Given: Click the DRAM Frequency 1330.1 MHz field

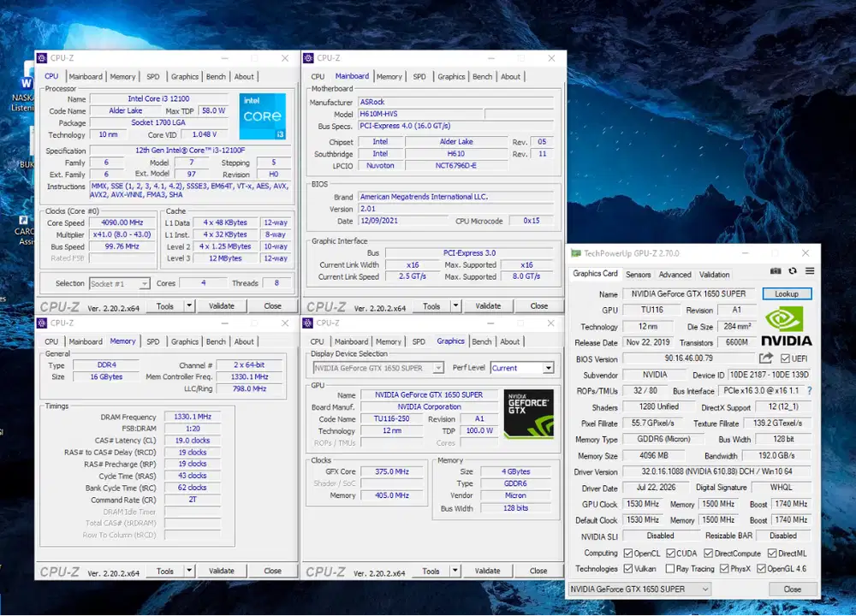Looking at the screenshot, I should point(192,417).
